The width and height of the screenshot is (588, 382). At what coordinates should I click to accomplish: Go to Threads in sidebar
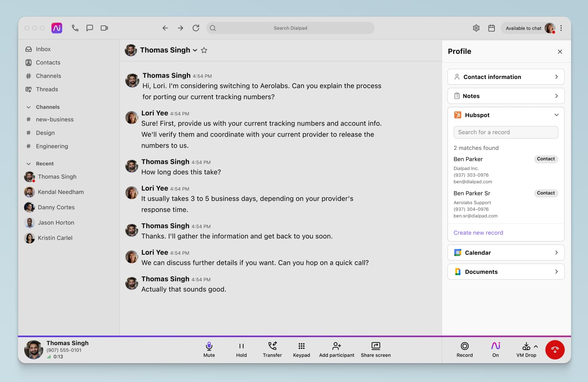[47, 89]
